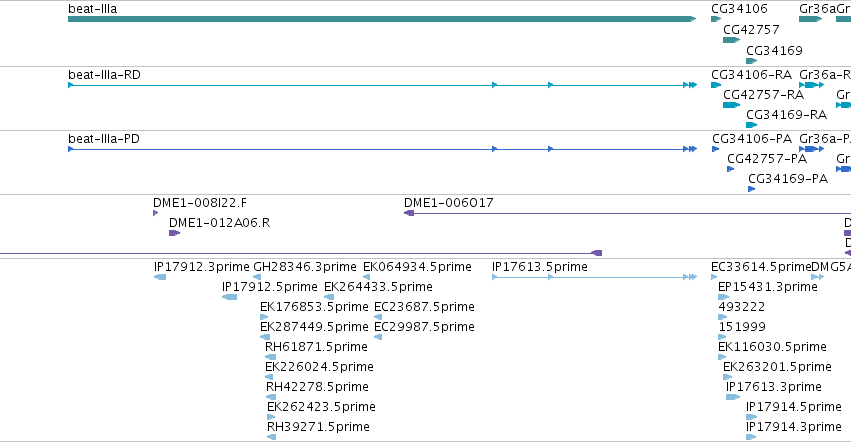
Task: Select the CG42757 gene glyph
Action: click(x=731, y=40)
